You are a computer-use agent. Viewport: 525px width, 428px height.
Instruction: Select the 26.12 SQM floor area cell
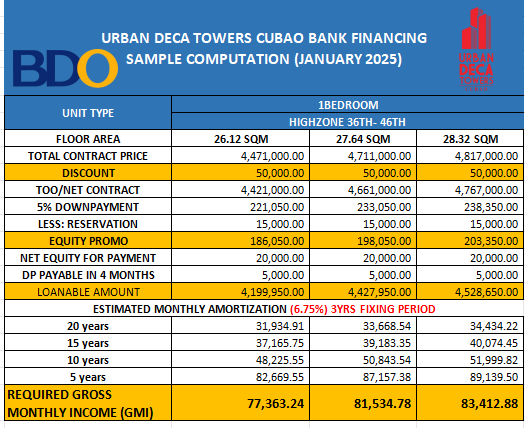(x=241, y=139)
